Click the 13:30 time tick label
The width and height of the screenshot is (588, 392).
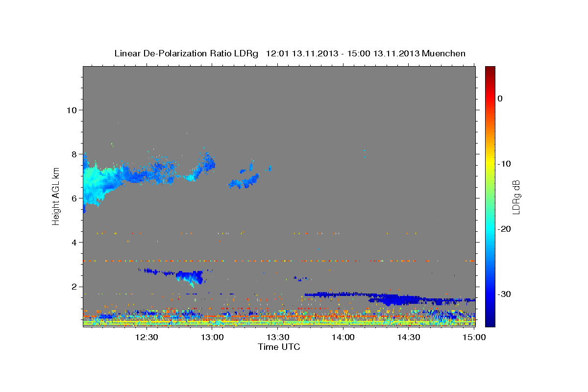pos(278,337)
